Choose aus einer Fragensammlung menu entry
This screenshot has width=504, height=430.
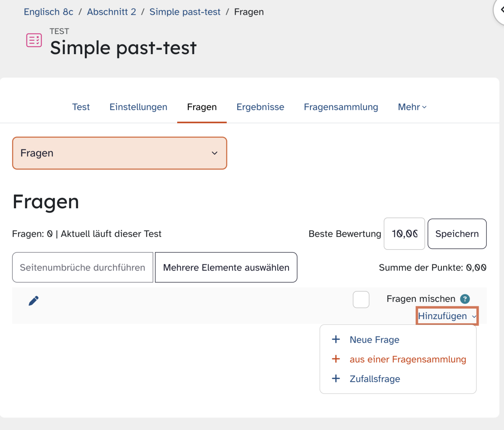408,359
